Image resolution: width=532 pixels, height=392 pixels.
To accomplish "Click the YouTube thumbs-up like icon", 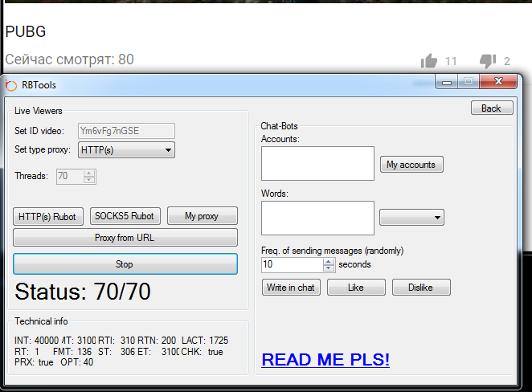I will 428,61.
